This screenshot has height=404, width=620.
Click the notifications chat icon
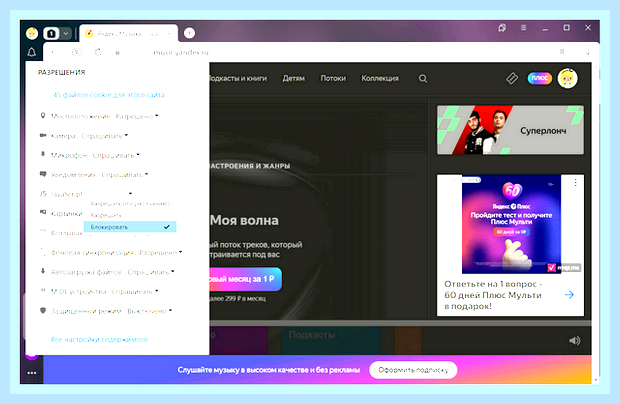point(43,174)
